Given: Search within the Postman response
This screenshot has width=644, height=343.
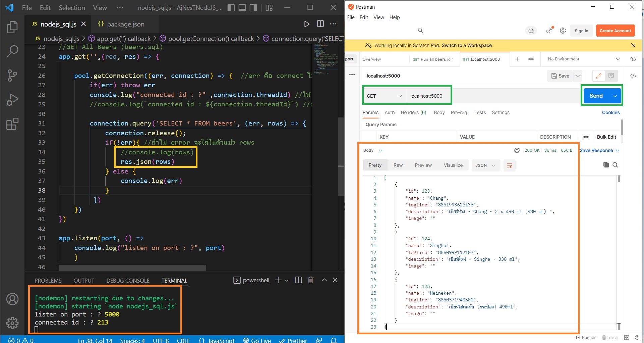Looking at the screenshot, I should (615, 165).
